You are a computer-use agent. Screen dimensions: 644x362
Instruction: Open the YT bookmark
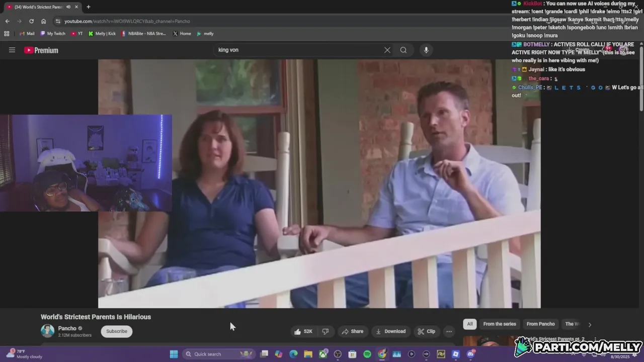[x=76, y=34]
